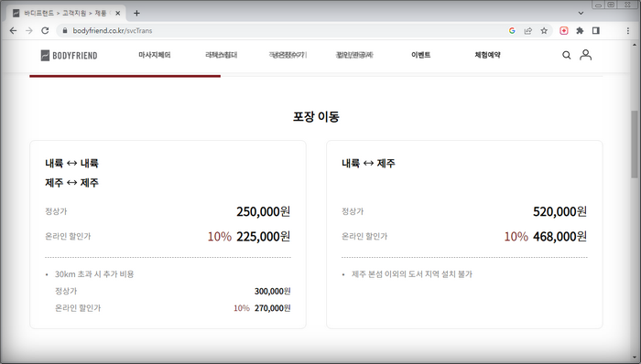641x364 pixels.
Task: Click the 300,000원 extra cost
Action: tap(272, 291)
